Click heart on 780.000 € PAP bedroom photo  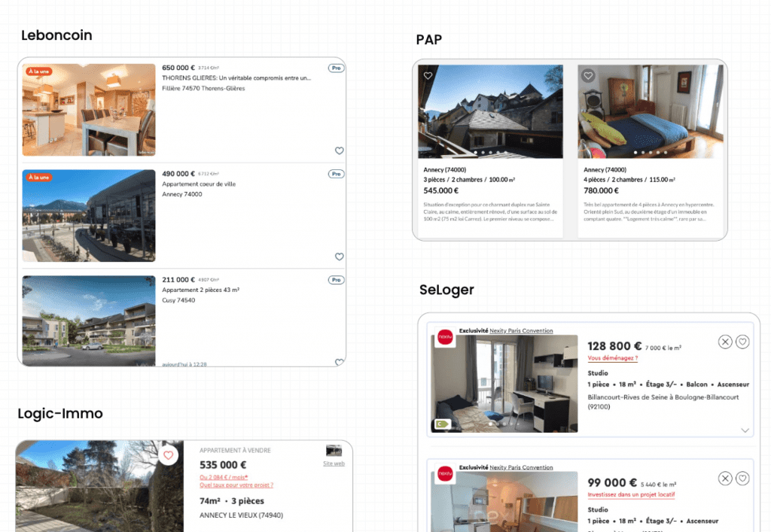(x=588, y=76)
